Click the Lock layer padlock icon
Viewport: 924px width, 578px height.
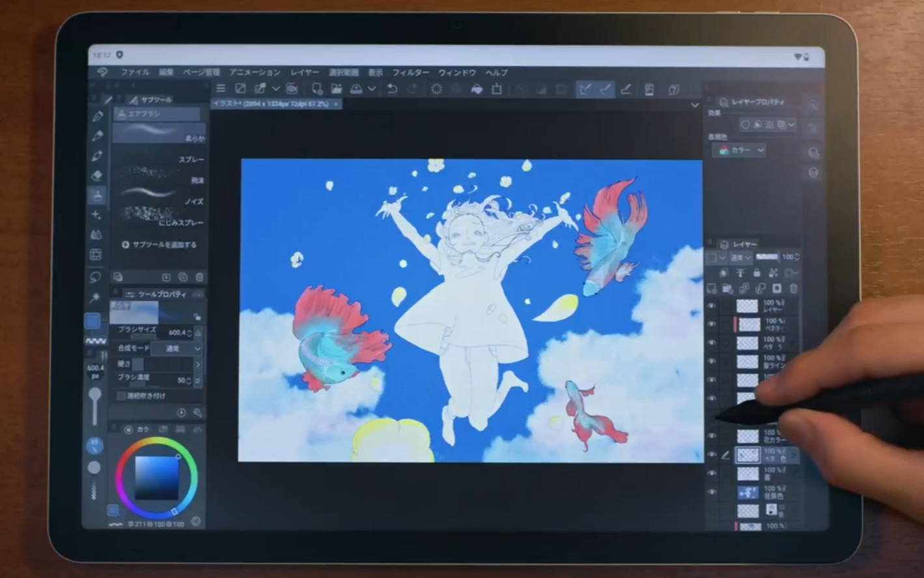click(756, 273)
